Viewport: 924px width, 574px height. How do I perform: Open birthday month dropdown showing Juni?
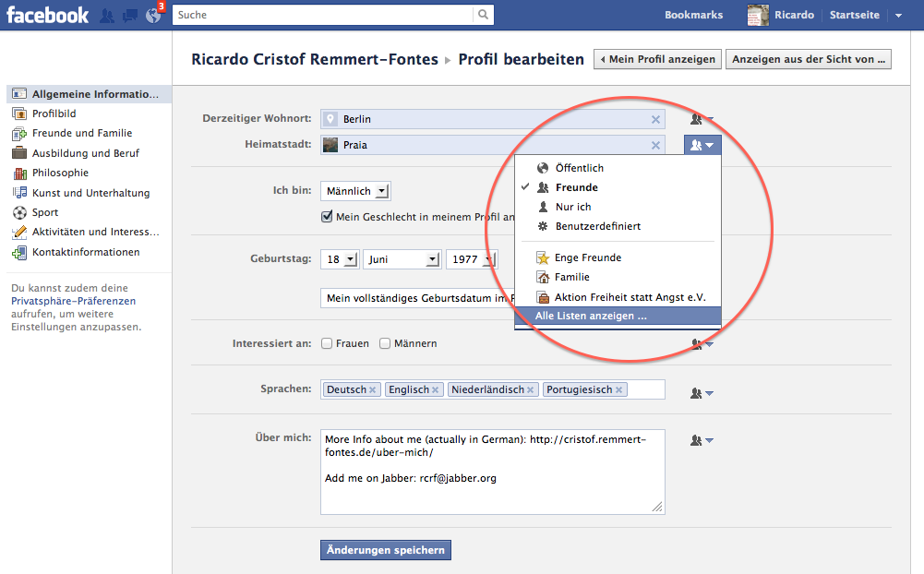(402, 259)
